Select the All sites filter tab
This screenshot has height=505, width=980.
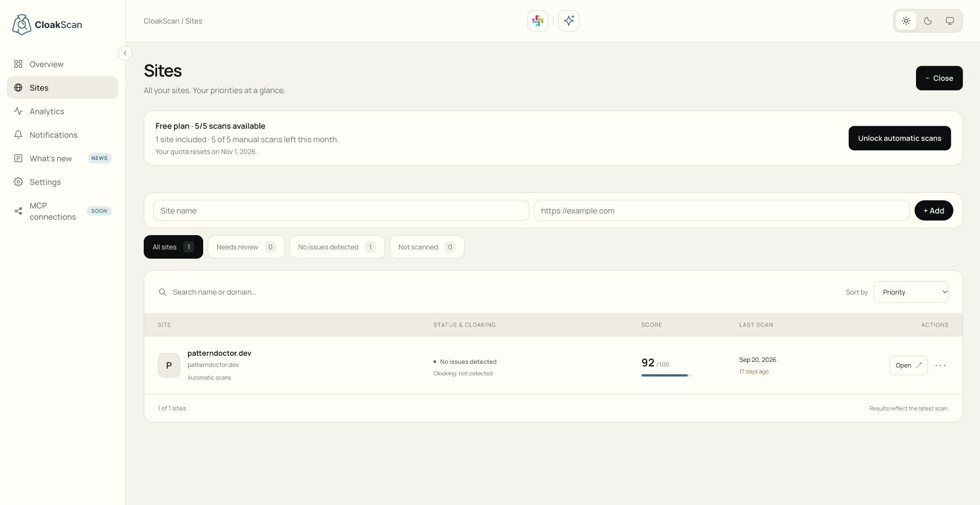[173, 247]
